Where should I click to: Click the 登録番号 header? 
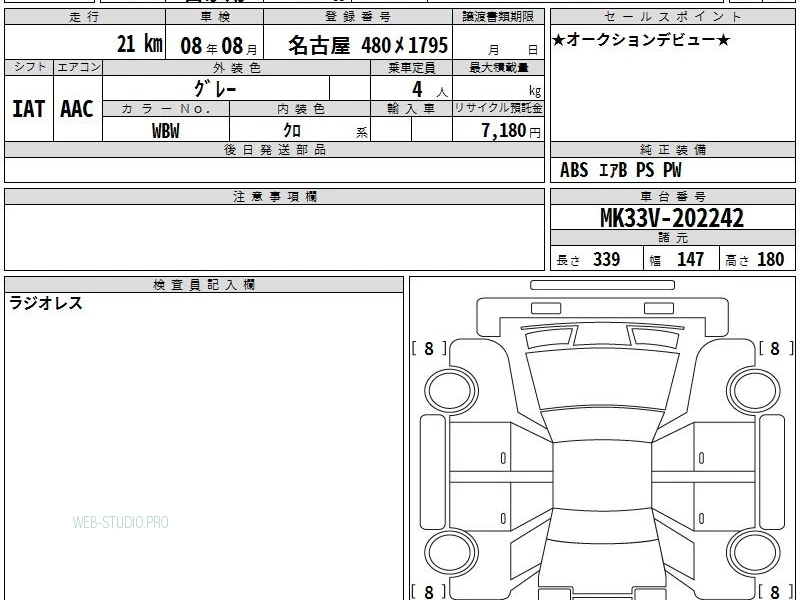[358, 17]
